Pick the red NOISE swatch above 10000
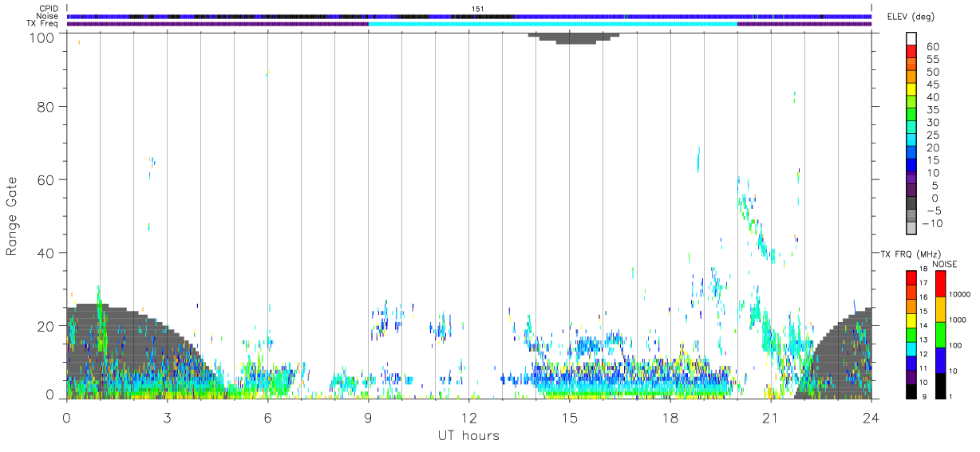 [940, 284]
